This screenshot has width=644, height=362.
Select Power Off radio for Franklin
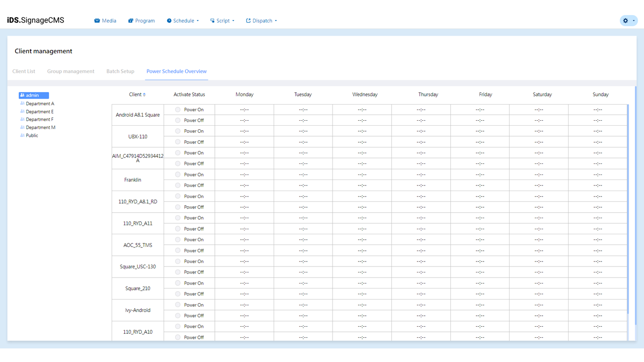pos(178,186)
